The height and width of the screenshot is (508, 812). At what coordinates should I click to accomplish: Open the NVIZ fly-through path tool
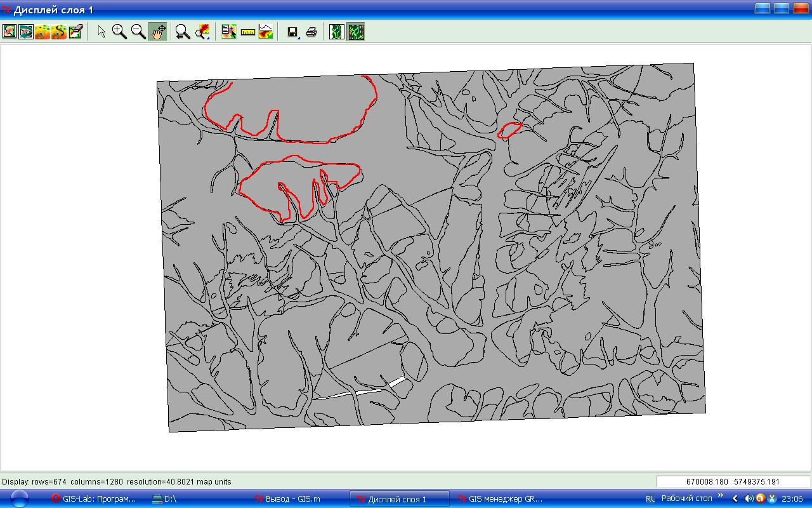(59, 32)
